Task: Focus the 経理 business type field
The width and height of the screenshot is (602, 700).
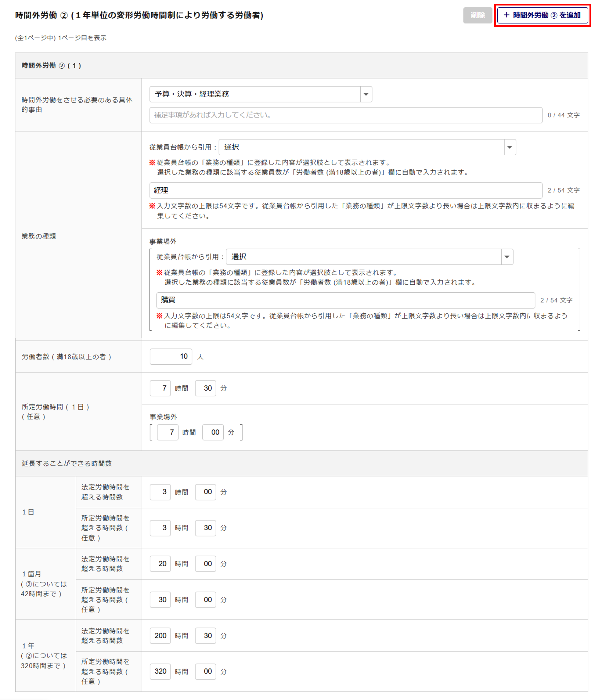Action: coord(346,190)
